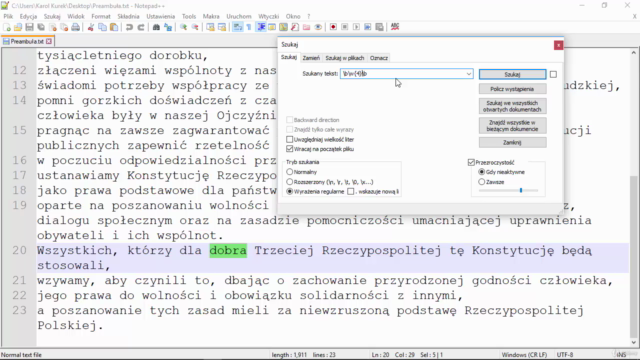Stop macro recording using the square icon
This screenshot has width=640, height=360.
click(344, 27)
